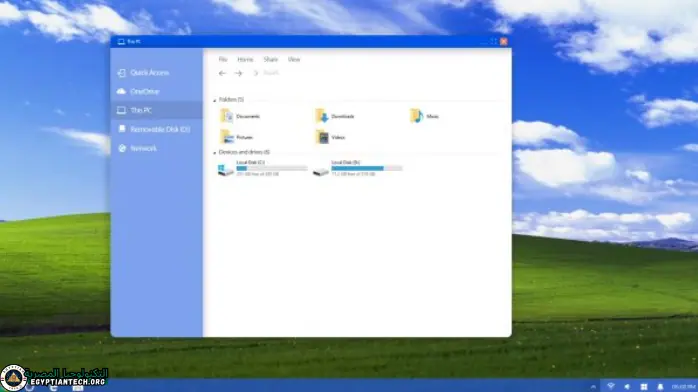This screenshot has height=392, width=698.
Task: Open the File menu
Action: click(x=223, y=59)
